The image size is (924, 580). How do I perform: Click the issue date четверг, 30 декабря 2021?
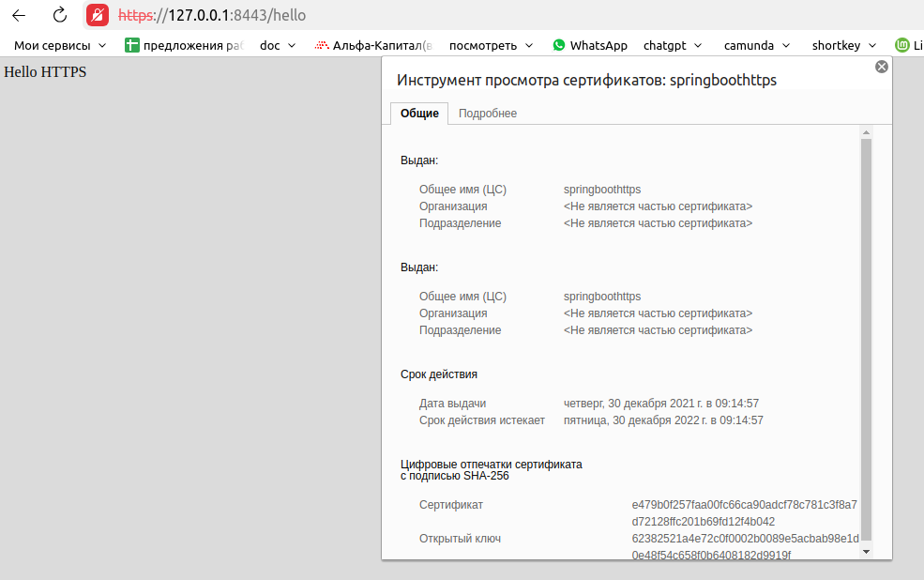pyautogui.click(x=661, y=404)
